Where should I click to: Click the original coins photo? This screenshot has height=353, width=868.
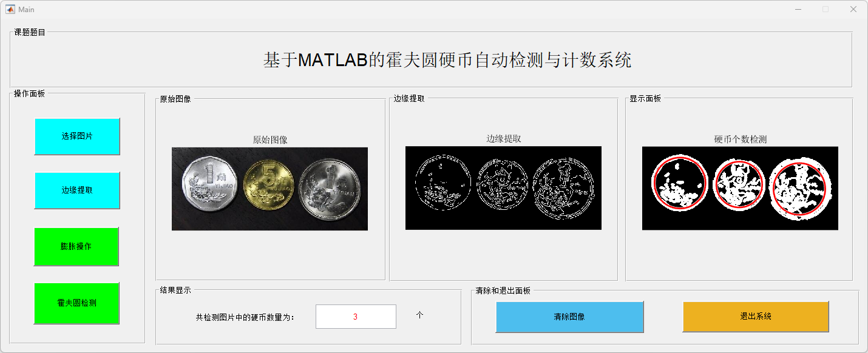click(x=270, y=189)
